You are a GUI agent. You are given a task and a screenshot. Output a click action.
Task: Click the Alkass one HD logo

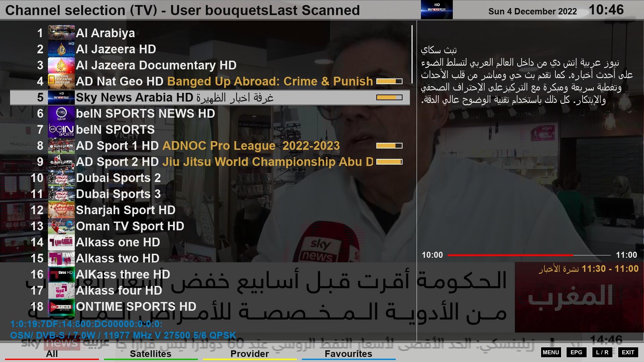61,242
